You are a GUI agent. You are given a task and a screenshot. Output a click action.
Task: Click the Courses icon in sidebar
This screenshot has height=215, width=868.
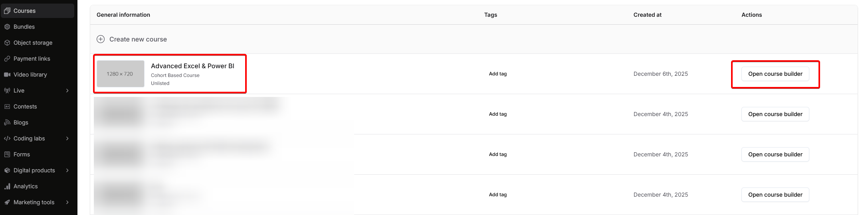click(7, 11)
